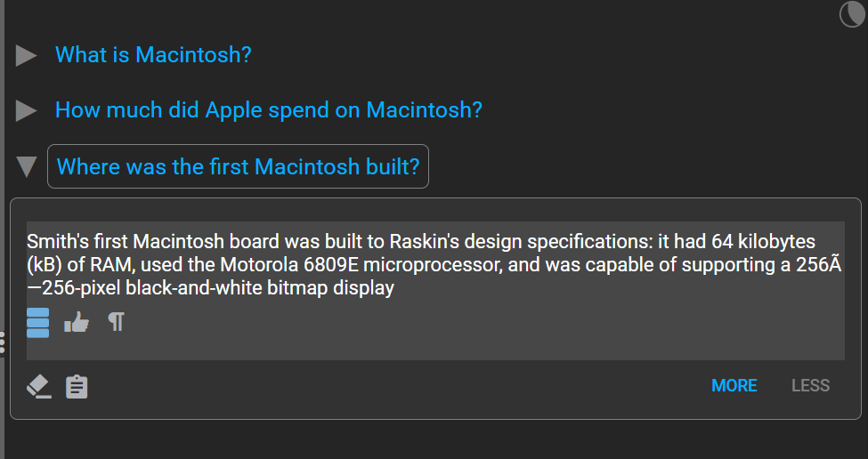The width and height of the screenshot is (868, 459).
Task: Click the gray left-edge splitter bar
Action: point(2,166)
